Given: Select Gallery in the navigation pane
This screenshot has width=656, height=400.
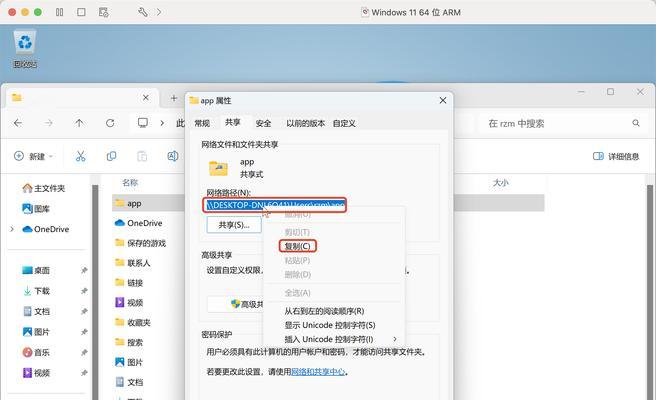Looking at the screenshot, I should [36, 208].
